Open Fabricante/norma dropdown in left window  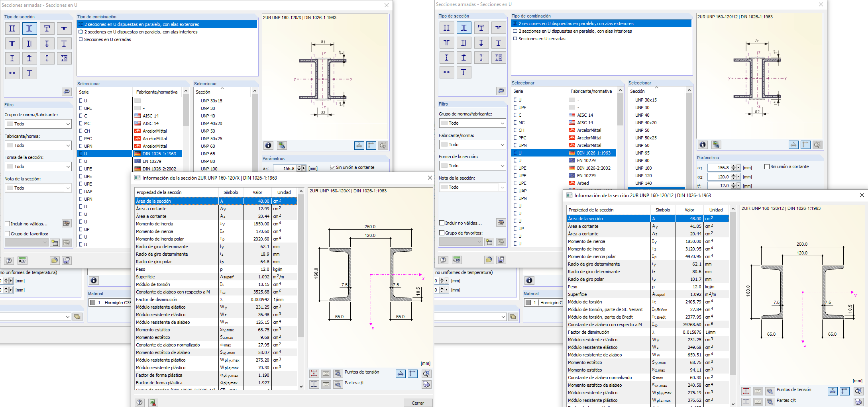coord(38,145)
